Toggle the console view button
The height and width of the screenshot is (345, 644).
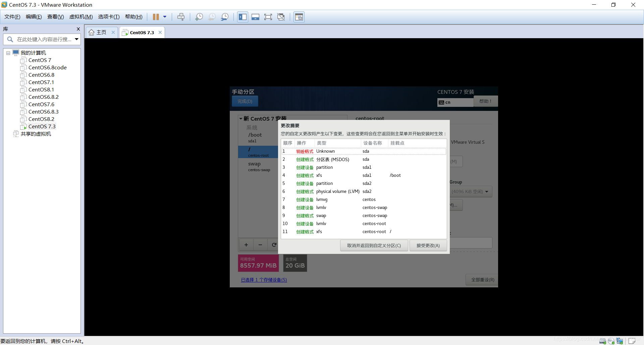[x=299, y=17]
